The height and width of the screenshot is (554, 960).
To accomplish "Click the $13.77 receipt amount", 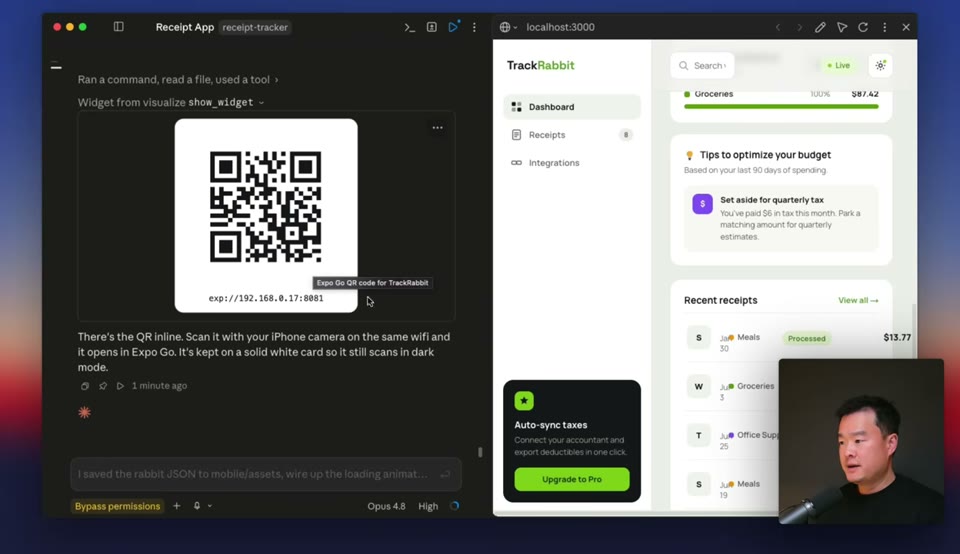I will point(897,337).
